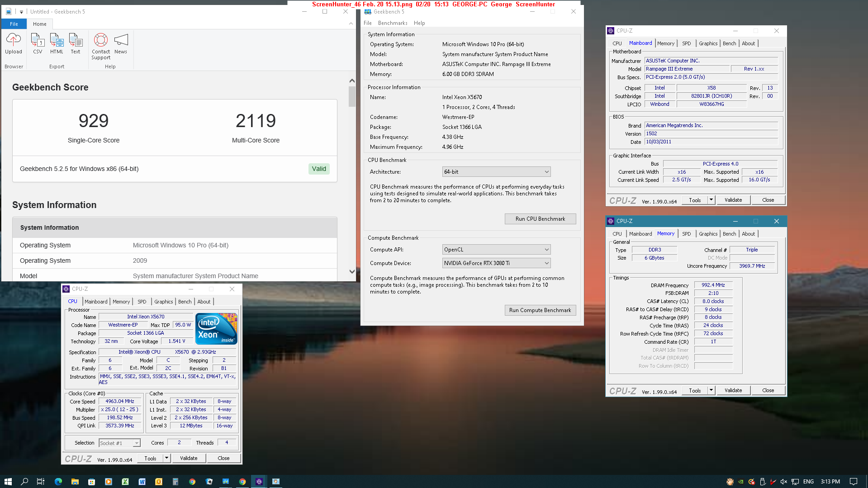Launch Microsoft Edge from the taskbar
The image size is (868, 488).
(x=58, y=482)
